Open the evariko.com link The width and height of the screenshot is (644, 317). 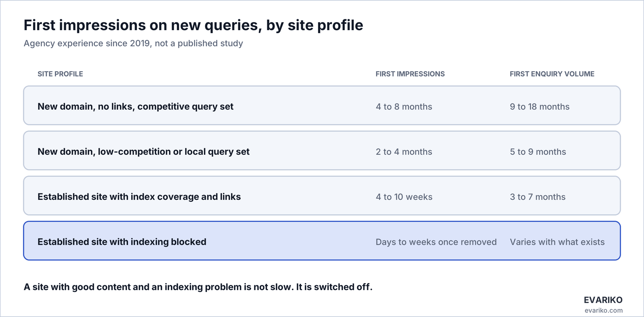point(603,311)
